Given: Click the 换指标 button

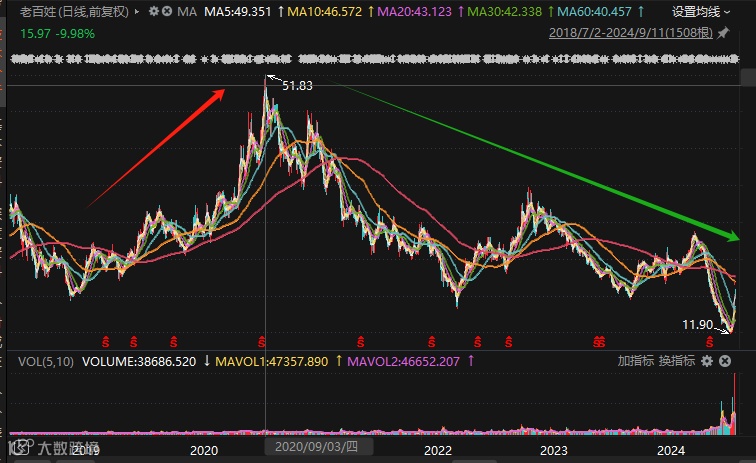Looking at the screenshot, I should click(x=677, y=361).
